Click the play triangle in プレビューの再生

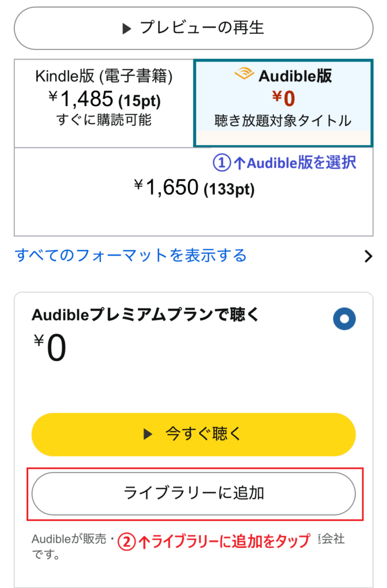click(127, 29)
